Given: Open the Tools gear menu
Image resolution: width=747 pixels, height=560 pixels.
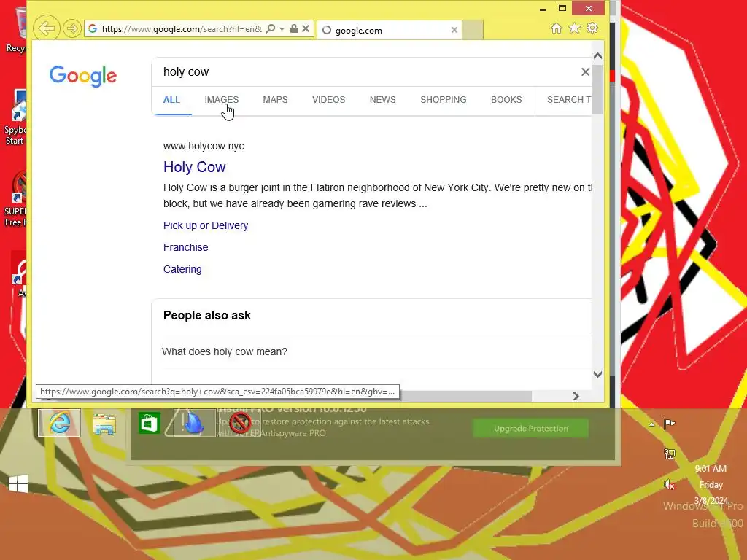Looking at the screenshot, I should pyautogui.click(x=592, y=28).
